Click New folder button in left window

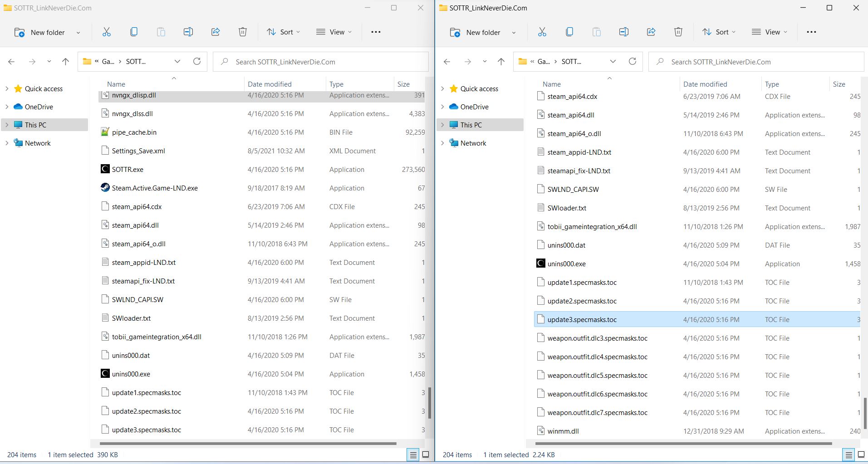click(41, 32)
